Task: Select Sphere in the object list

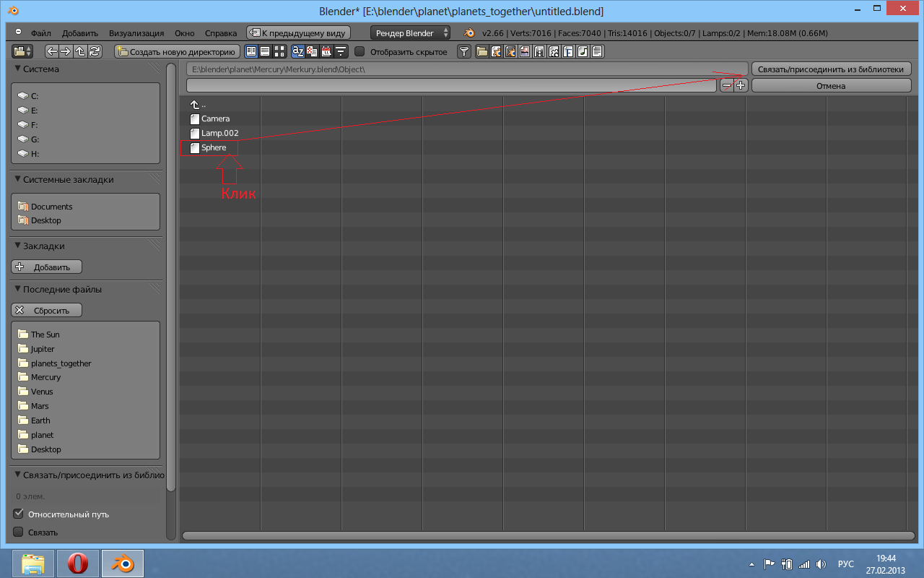Action: [214, 147]
